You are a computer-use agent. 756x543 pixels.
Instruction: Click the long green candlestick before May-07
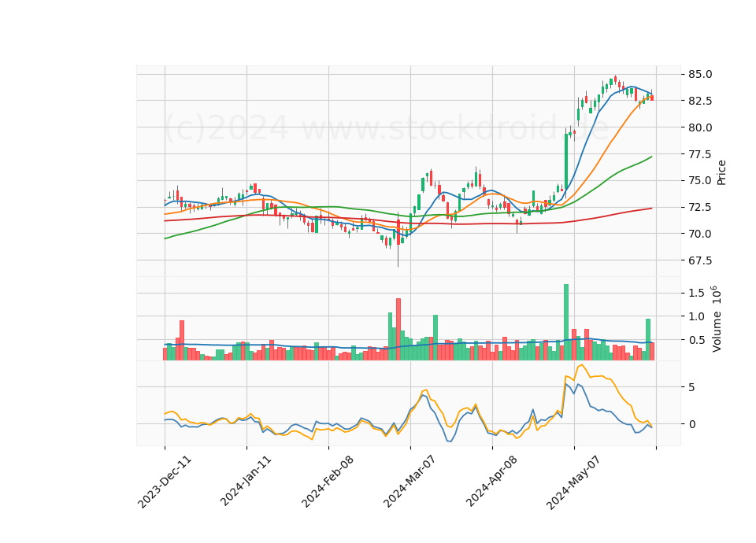(566, 163)
